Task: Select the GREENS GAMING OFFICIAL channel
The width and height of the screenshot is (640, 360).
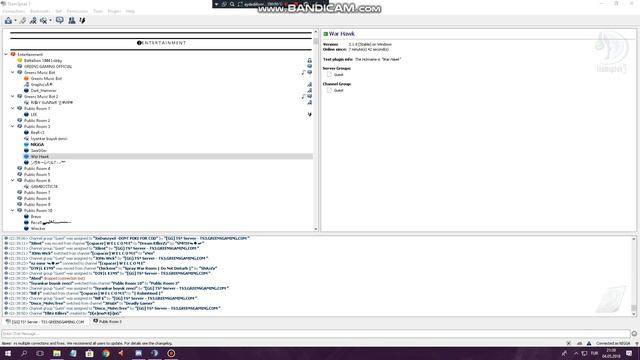Action: point(48,67)
